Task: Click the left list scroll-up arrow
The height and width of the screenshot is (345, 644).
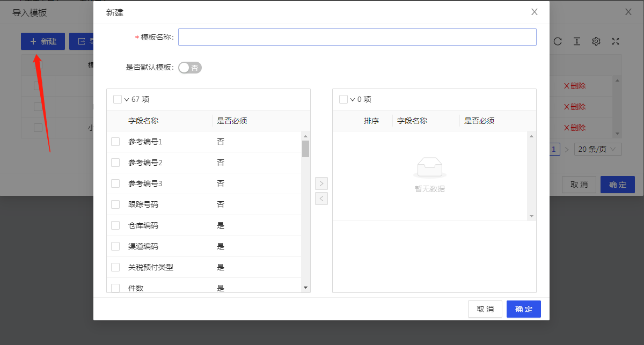Action: tap(305, 135)
